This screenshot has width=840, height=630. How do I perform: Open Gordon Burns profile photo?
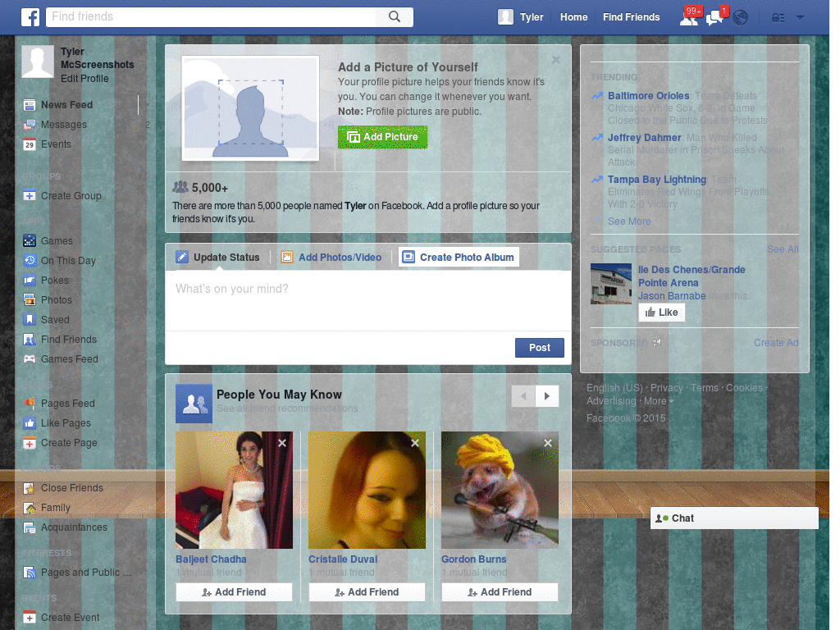coord(500,491)
